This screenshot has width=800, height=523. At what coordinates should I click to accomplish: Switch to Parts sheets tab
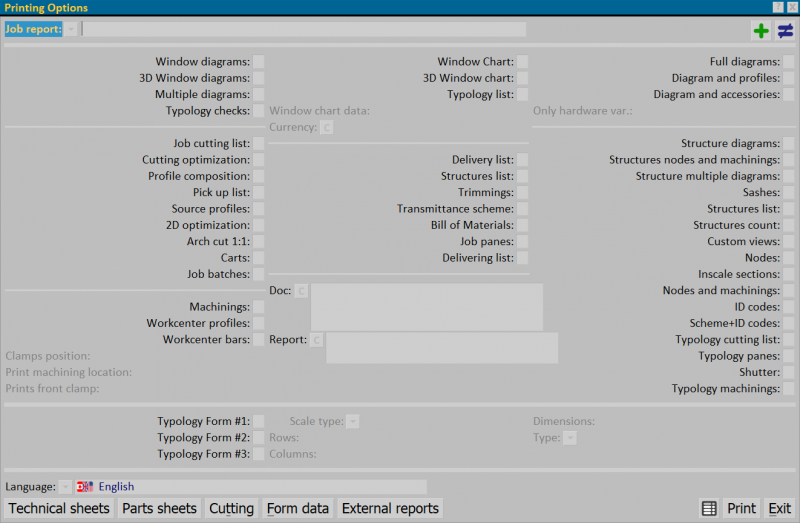(159, 508)
